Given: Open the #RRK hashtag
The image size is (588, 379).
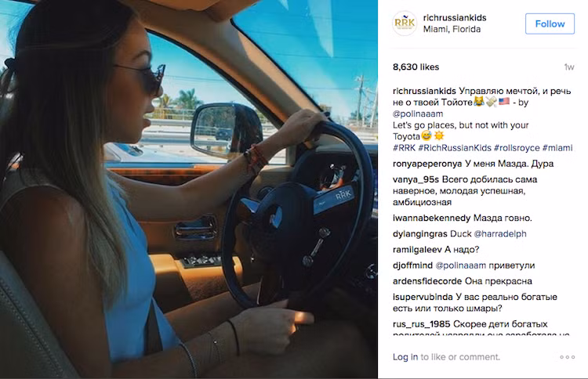Looking at the screenshot, I should pos(404,148).
